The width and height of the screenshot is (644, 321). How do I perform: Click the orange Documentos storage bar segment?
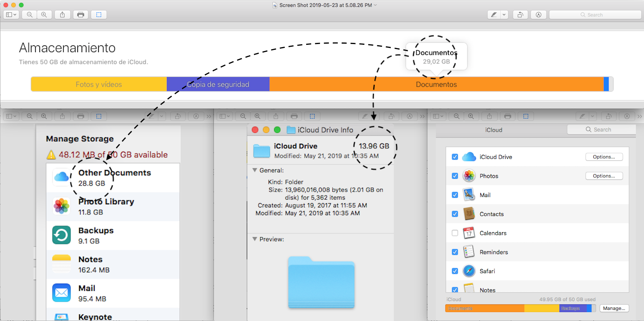pyautogui.click(x=436, y=84)
